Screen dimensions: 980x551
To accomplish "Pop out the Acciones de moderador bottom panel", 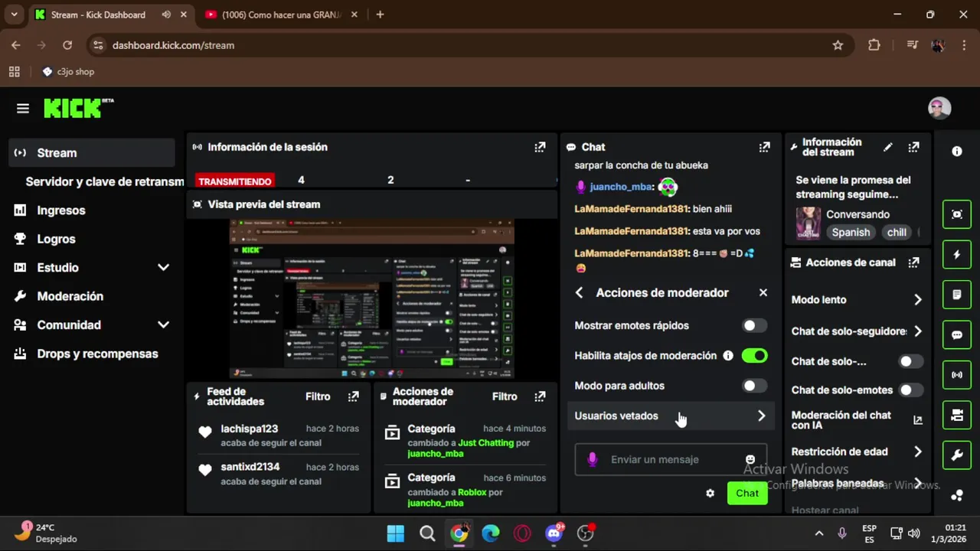I will pyautogui.click(x=540, y=396).
